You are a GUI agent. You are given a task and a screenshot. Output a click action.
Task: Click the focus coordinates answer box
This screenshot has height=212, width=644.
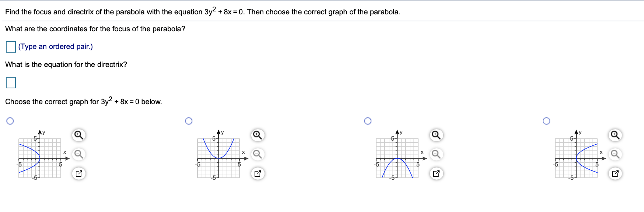coord(10,47)
